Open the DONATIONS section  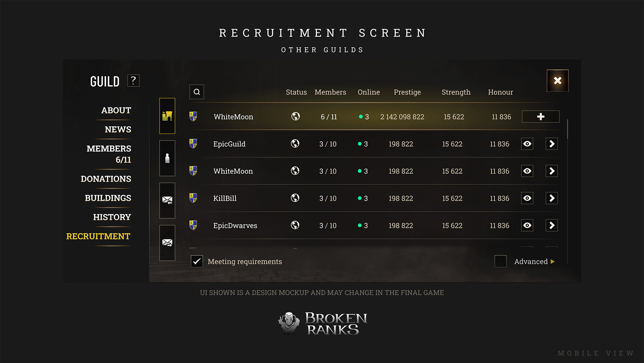(106, 179)
